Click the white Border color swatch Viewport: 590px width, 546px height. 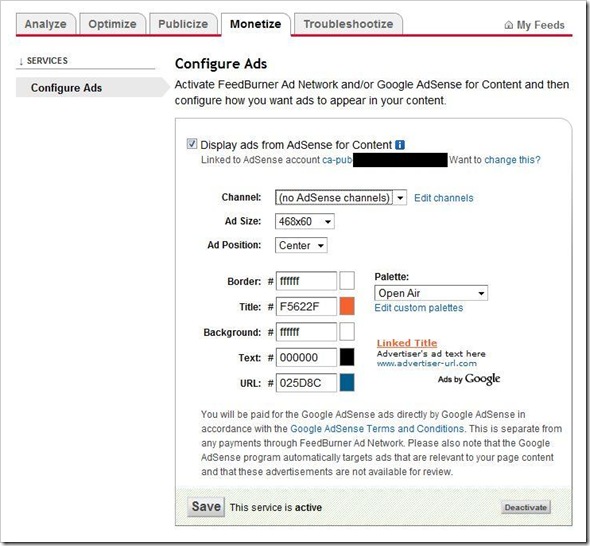(347, 281)
